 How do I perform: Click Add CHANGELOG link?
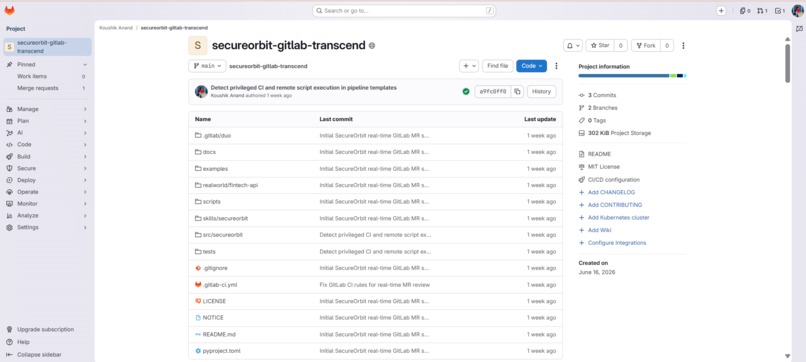pos(611,192)
